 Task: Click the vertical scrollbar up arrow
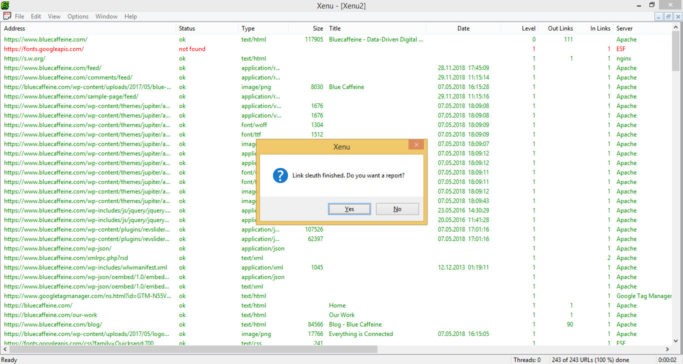point(676,27)
